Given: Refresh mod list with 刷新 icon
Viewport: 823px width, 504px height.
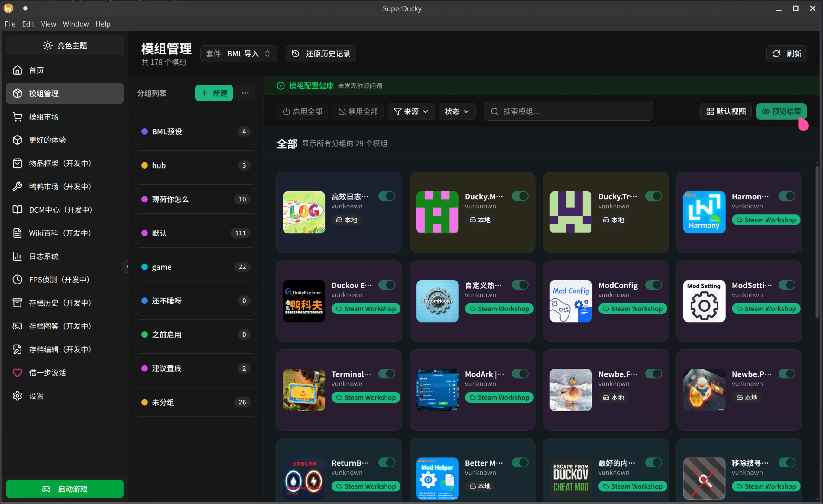Looking at the screenshot, I should point(786,53).
